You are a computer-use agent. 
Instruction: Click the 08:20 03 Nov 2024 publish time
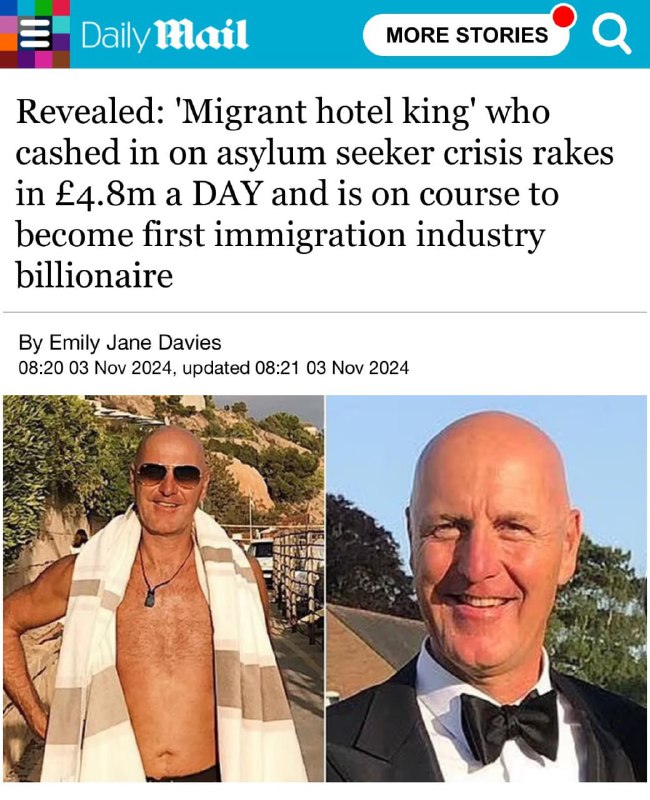pos(94,367)
